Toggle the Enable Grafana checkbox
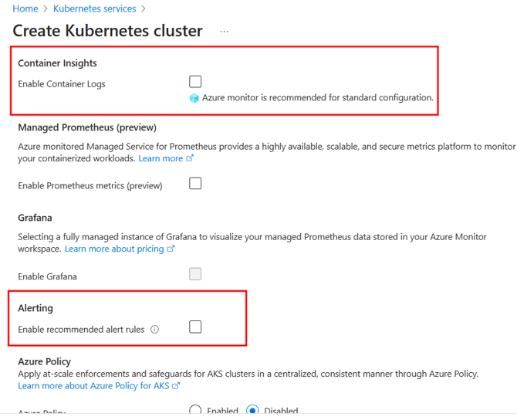The height and width of the screenshot is (420, 517). coord(195,274)
